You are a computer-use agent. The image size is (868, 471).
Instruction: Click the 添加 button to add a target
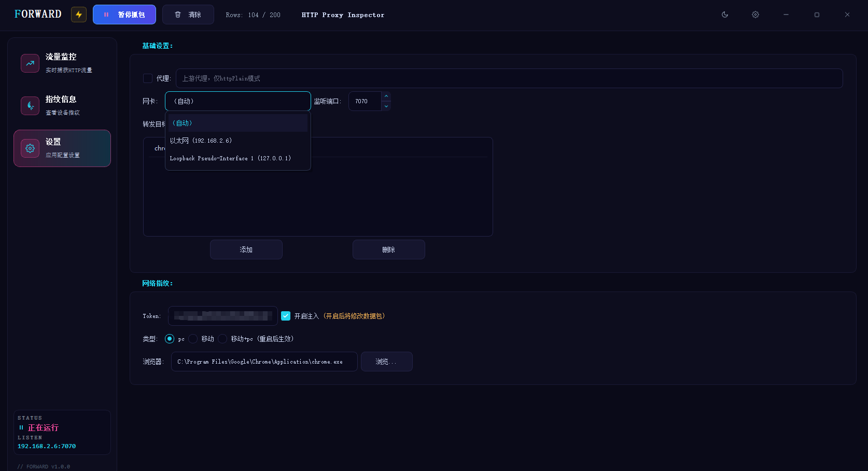(x=246, y=250)
